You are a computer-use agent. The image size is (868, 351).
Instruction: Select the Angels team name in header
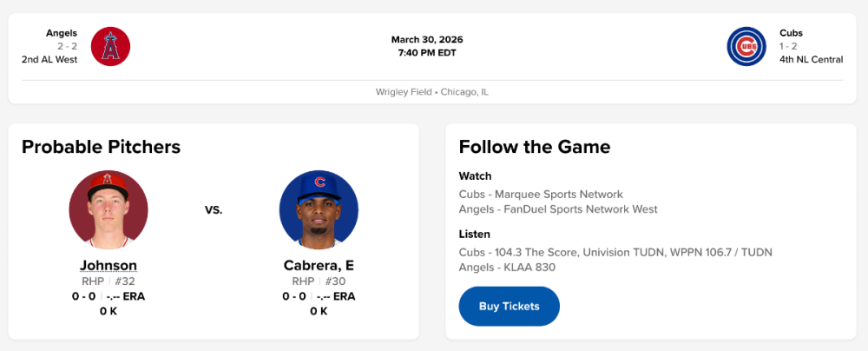62,33
